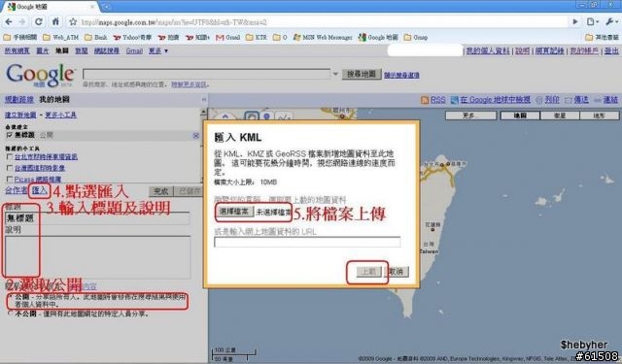Image resolution: width=622 pixels, height=364 pixels.
Task: Go to the browser home page icon
Action: coord(55,21)
